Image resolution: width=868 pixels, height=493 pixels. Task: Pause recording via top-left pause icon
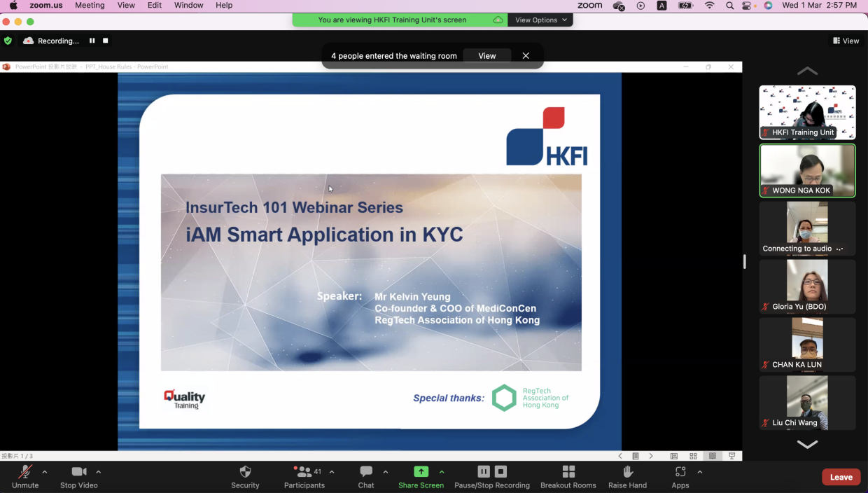92,41
